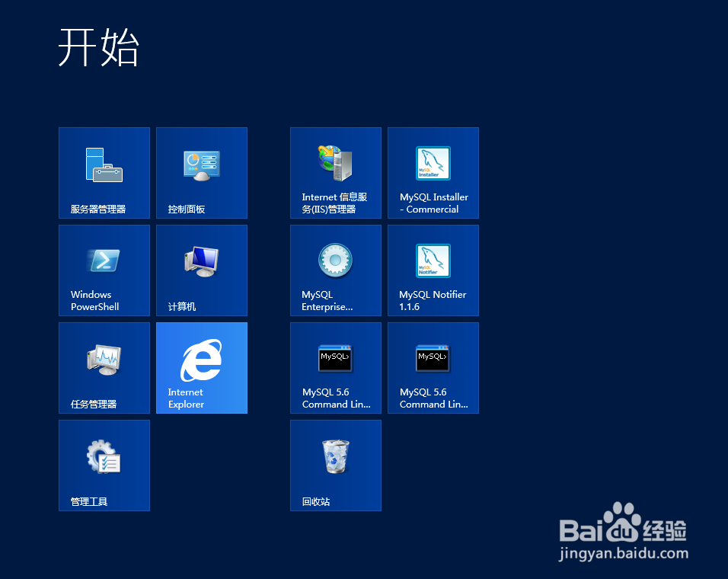
Task: Launch MySQL Installer - Commercial tile
Action: point(433,173)
